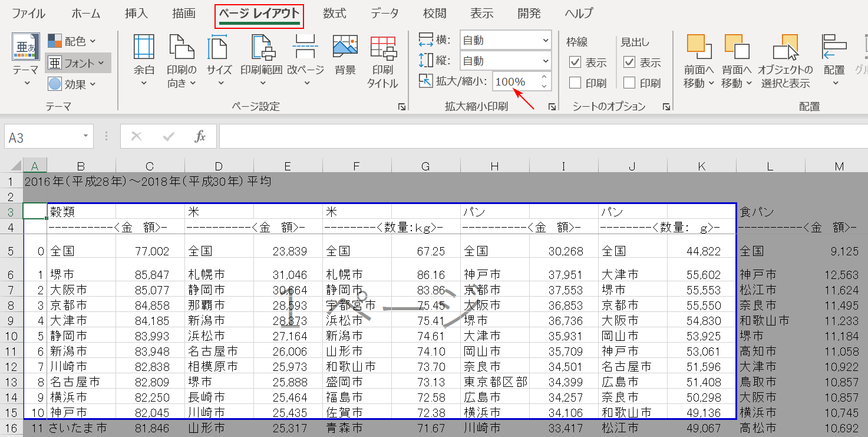The width and height of the screenshot is (868, 437).
Task: Select cell with value 49,136
Action: (702, 412)
